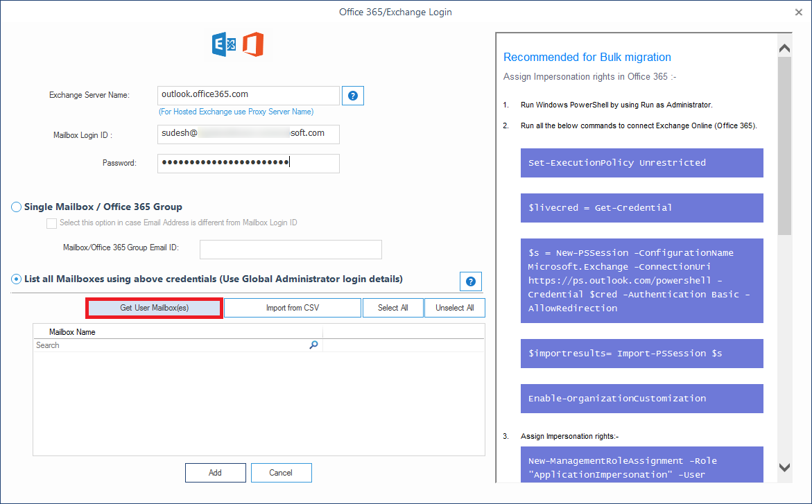The width and height of the screenshot is (812, 504).
Task: Click the Set-ExecutionPolicy Unrestricted command box
Action: point(641,163)
